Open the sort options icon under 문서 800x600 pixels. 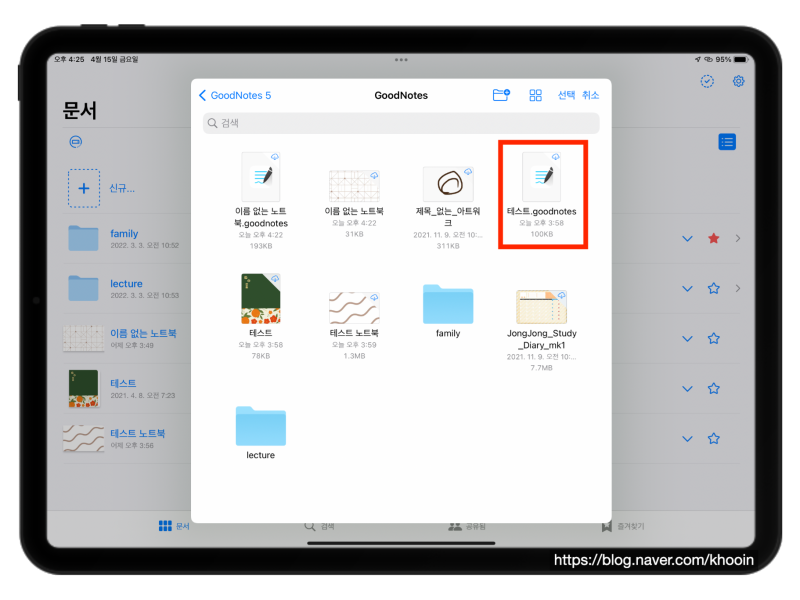76,141
